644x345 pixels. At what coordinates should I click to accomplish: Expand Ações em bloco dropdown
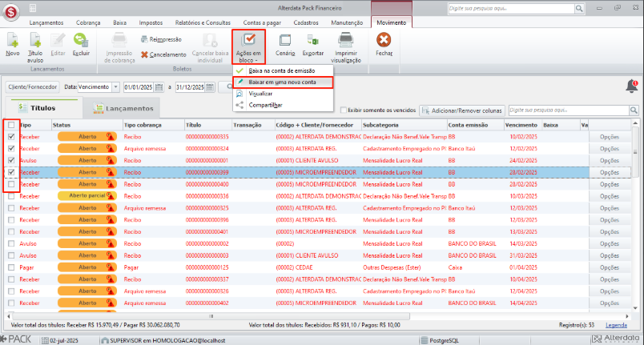coord(248,46)
